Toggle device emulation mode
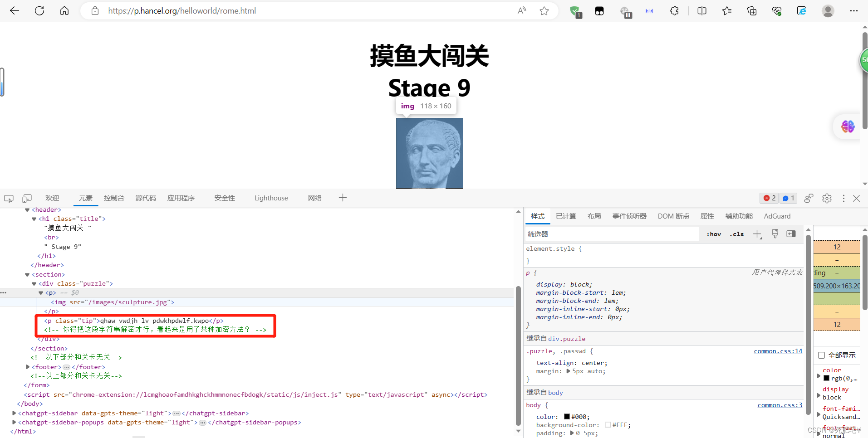This screenshot has height=438, width=868. pyautogui.click(x=27, y=198)
